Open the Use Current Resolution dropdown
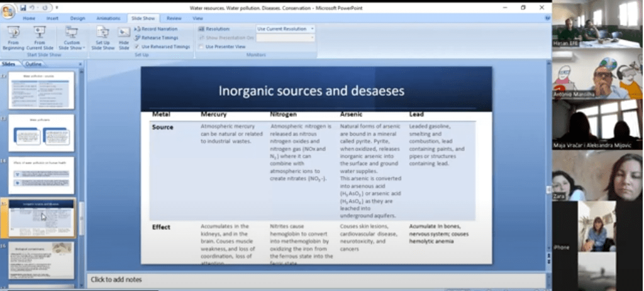Viewport: 644px width, 291px height. [285, 29]
